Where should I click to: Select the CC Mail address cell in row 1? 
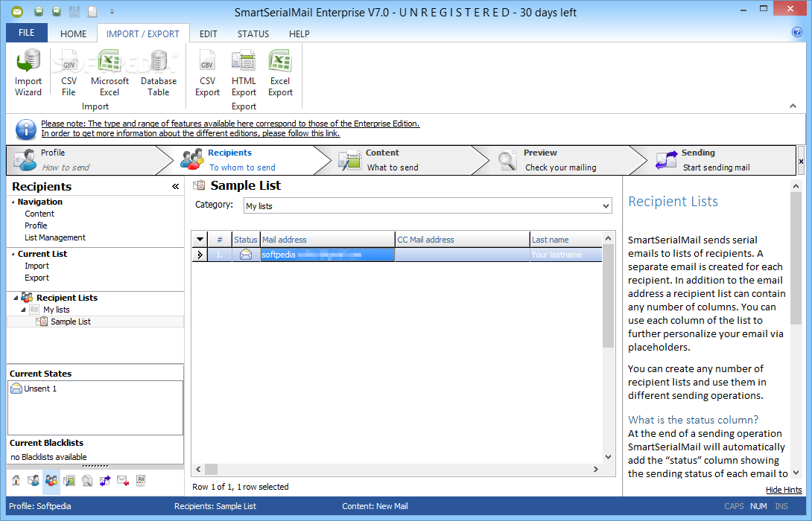coord(462,255)
